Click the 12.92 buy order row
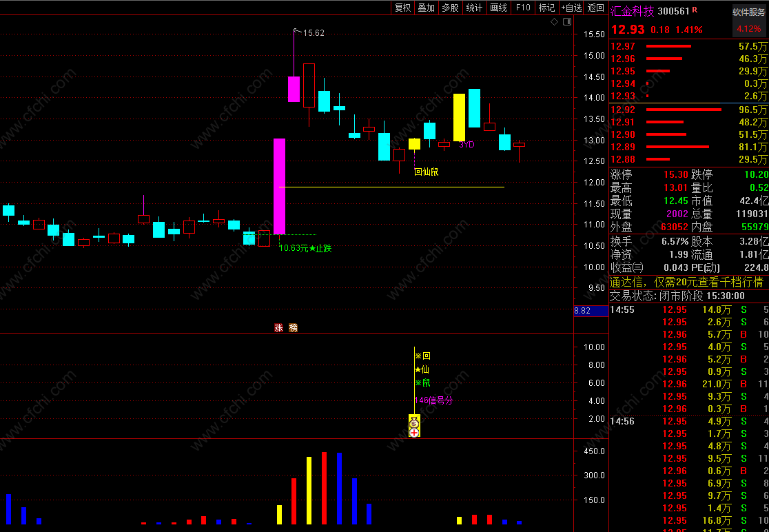Image resolution: width=769 pixels, height=532 pixels. pos(688,110)
